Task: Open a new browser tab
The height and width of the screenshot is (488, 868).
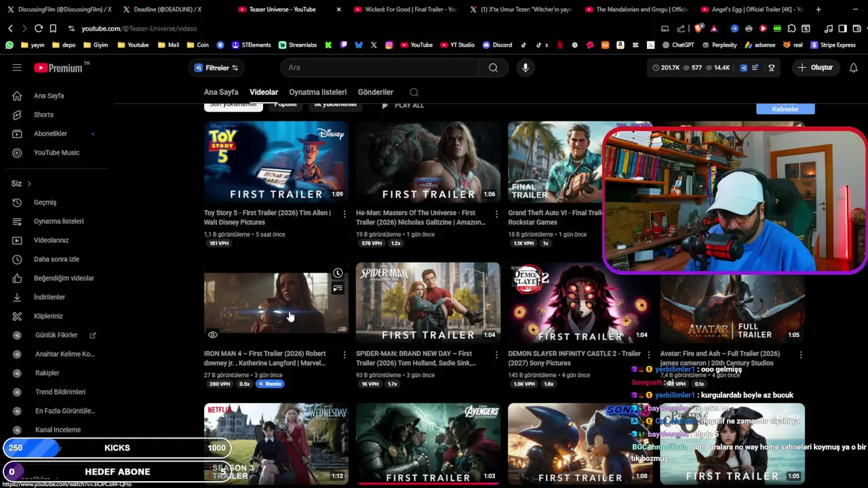Action: click(x=818, y=9)
